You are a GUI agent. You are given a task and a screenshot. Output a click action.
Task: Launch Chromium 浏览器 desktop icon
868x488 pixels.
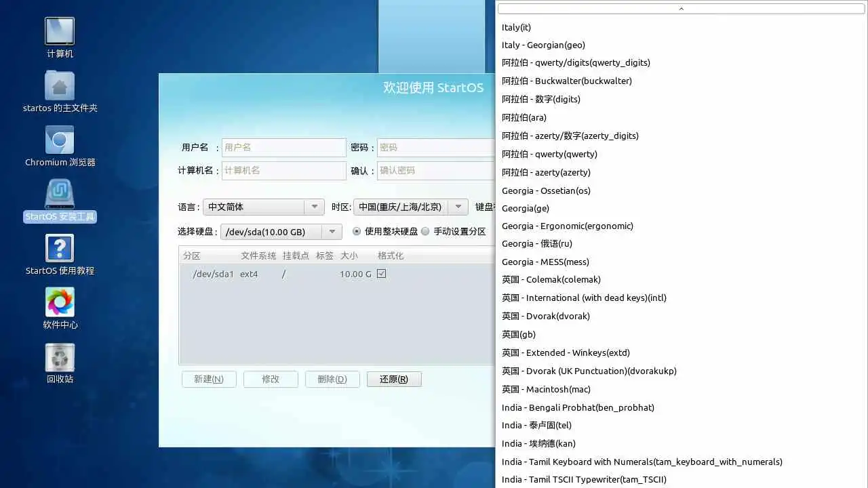[60, 146]
